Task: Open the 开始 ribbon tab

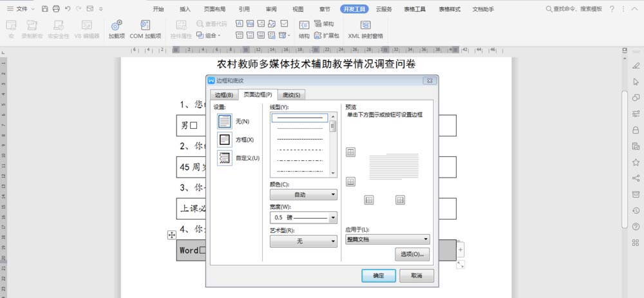Action: point(158,9)
